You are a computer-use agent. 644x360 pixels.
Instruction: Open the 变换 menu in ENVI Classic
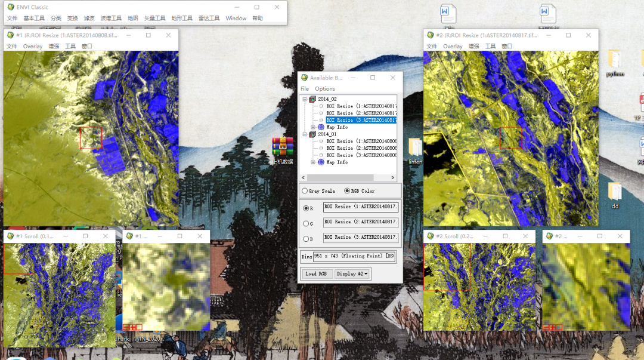coord(73,18)
